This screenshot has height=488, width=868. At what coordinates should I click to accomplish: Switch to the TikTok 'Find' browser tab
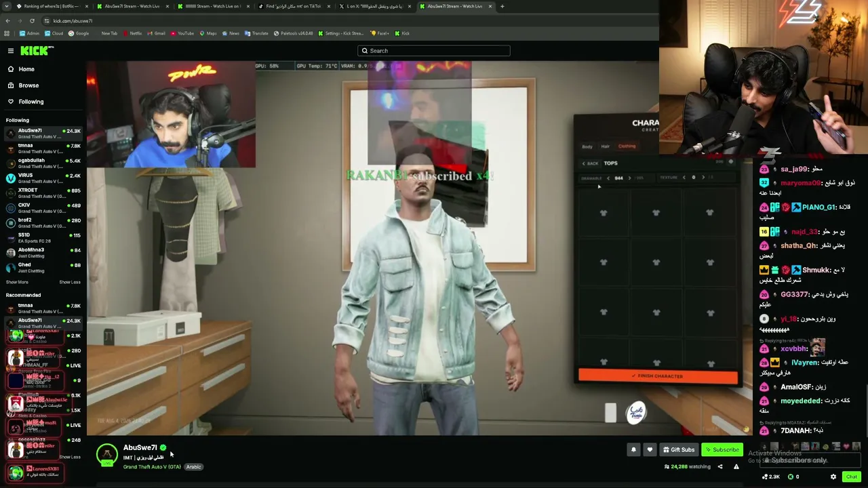(293, 6)
